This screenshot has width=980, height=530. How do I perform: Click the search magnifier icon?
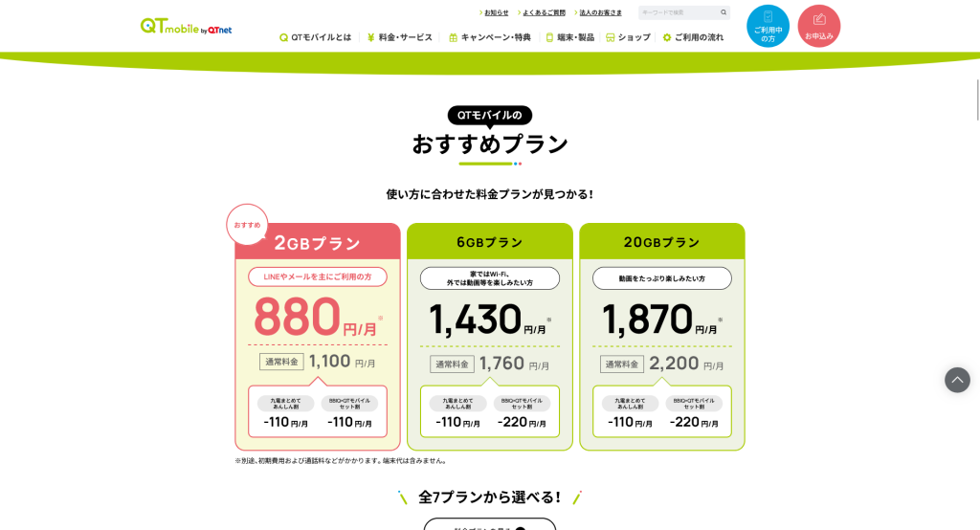724,12
